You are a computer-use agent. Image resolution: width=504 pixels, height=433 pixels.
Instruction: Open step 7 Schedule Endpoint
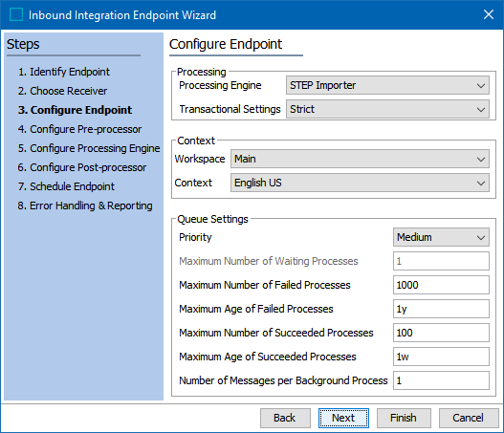(66, 186)
